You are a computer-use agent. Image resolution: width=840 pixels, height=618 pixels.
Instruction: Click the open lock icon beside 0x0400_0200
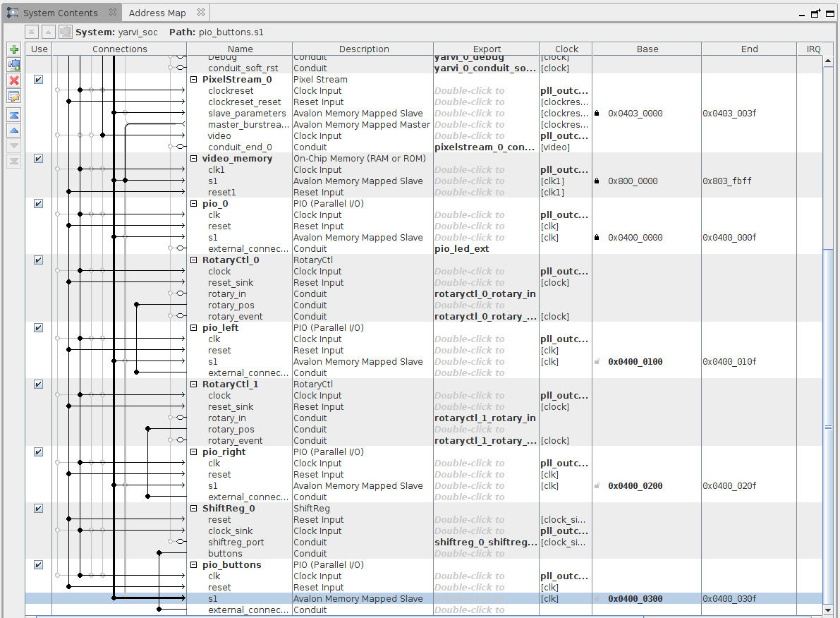click(597, 486)
